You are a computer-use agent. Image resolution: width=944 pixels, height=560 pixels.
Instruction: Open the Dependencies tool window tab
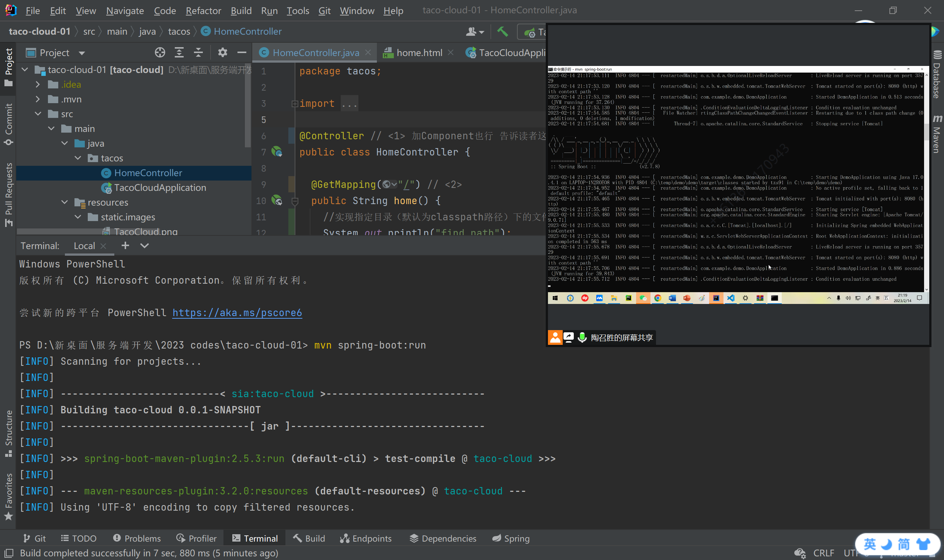coord(443,539)
